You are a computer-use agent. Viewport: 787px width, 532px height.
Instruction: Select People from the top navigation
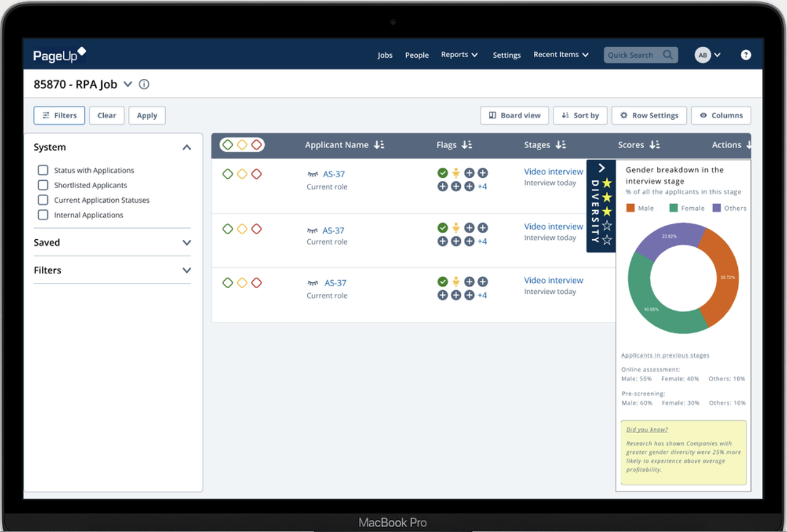pos(417,55)
